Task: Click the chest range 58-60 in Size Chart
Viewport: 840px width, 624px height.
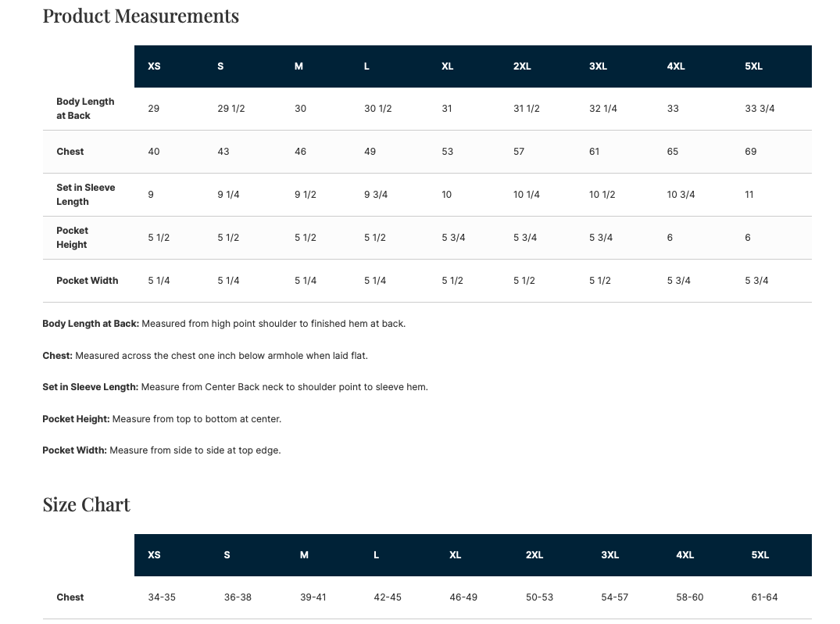Action: [x=690, y=597]
